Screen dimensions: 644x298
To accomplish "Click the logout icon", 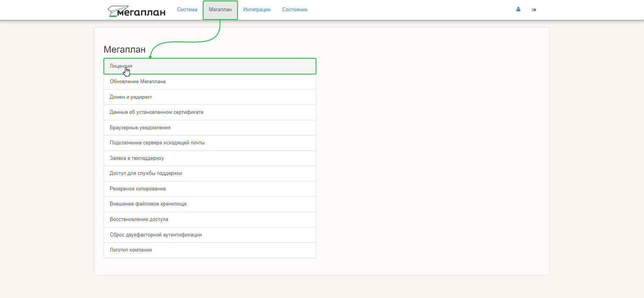I will pyautogui.click(x=534, y=10).
